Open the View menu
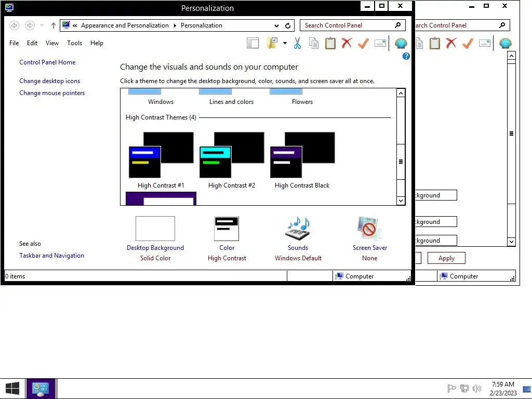 pos(52,43)
